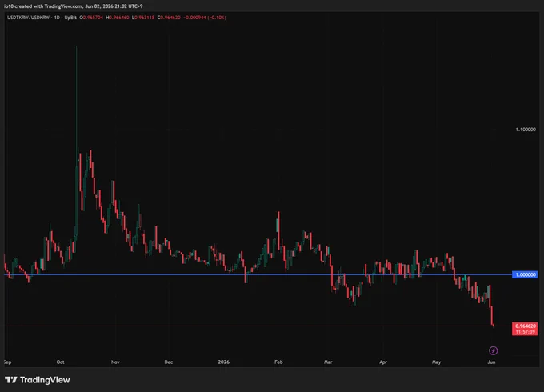The height and width of the screenshot is (392, 544).
Task: Click the purple lightning bolt icon
Action: click(493, 350)
